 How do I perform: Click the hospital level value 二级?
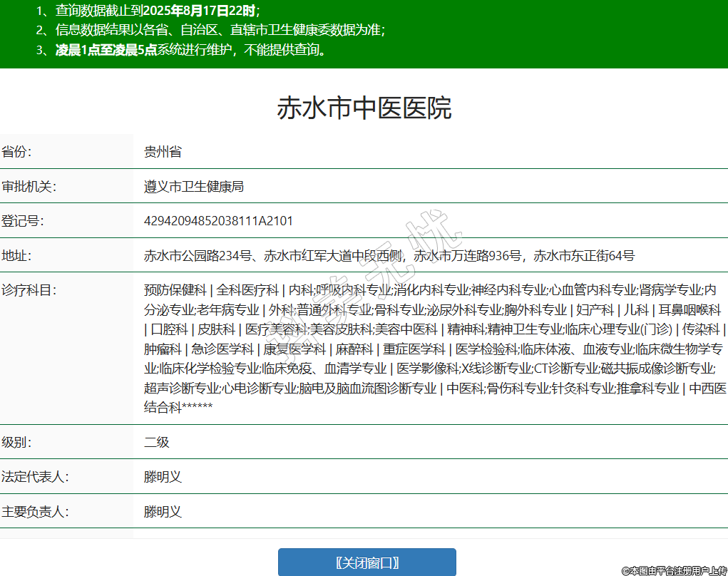[x=157, y=442]
